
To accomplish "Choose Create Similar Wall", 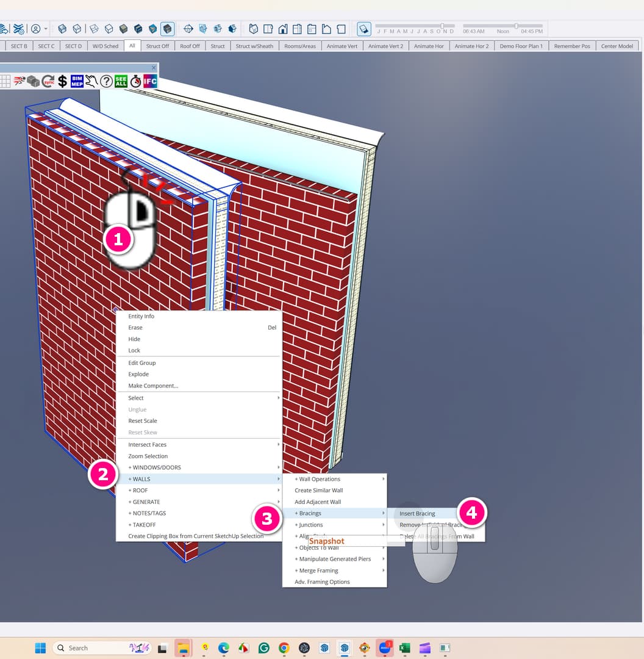I will point(334,490).
